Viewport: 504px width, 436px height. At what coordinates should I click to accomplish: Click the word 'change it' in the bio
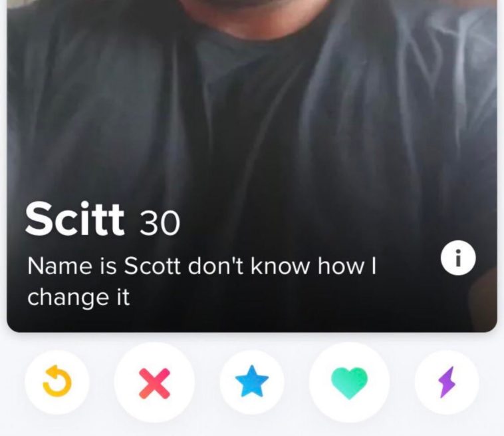point(78,297)
